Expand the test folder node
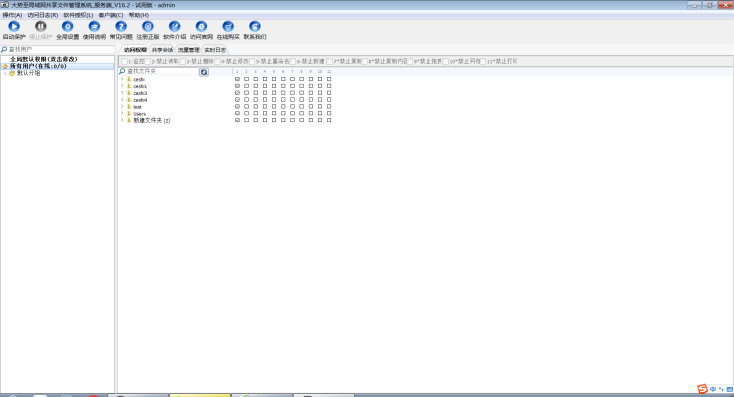Viewport: 734px width, 397px height. (x=122, y=106)
